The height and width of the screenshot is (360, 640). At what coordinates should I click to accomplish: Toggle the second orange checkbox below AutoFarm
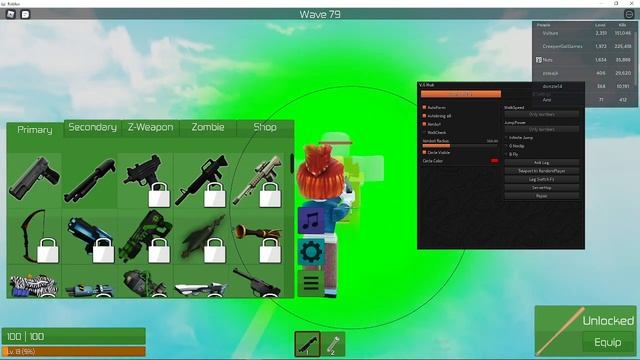424,116
